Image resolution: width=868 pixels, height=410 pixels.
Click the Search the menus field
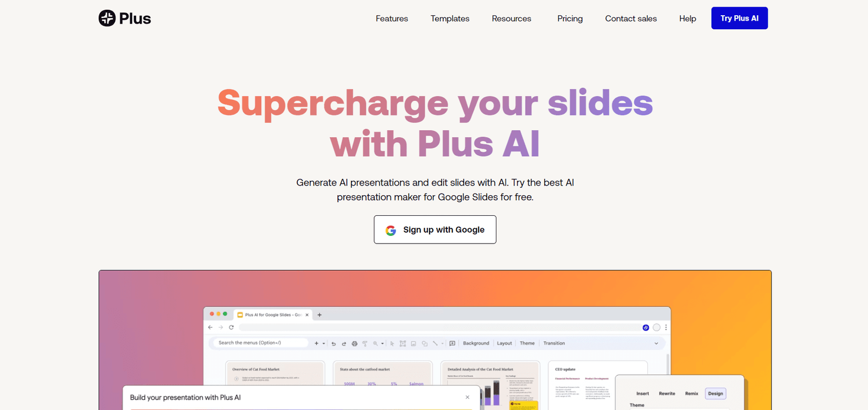(261, 343)
